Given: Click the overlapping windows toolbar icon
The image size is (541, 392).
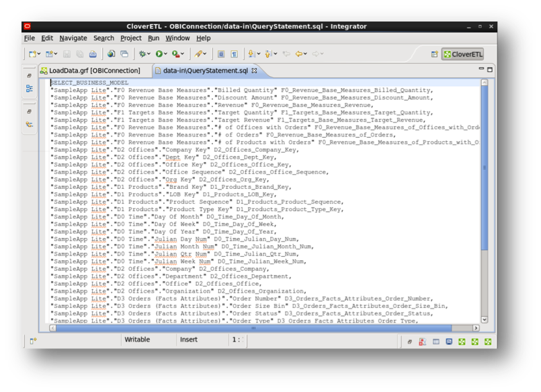Looking at the screenshot, I should (124, 54).
